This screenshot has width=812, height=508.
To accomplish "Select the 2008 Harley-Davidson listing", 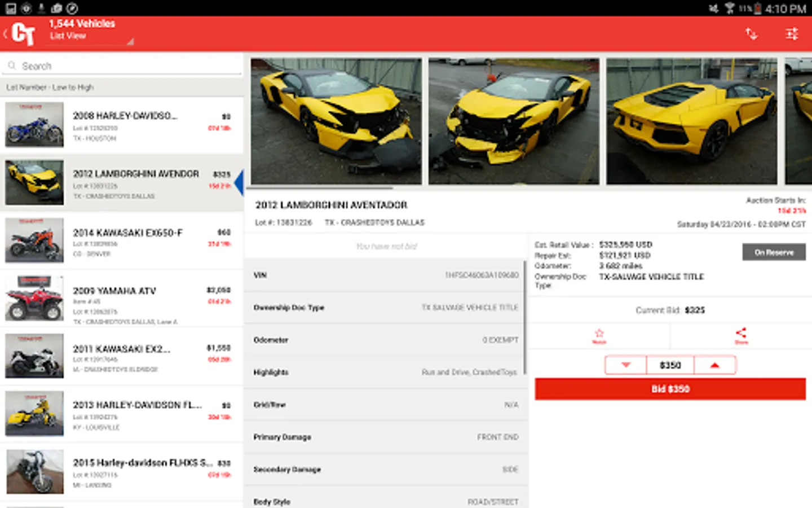I will 122,125.
